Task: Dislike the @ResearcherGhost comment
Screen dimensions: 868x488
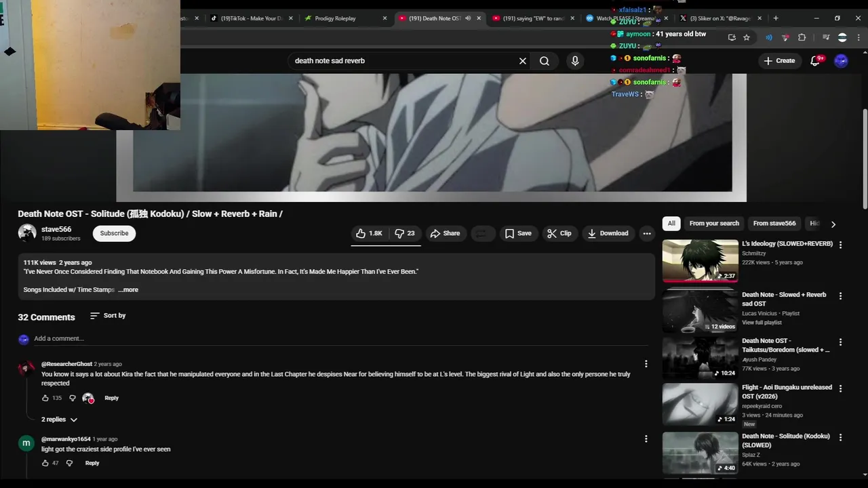Action: click(73, 398)
